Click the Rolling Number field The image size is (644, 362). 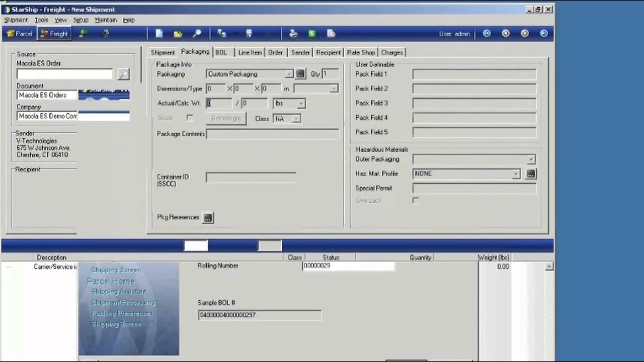point(348,266)
